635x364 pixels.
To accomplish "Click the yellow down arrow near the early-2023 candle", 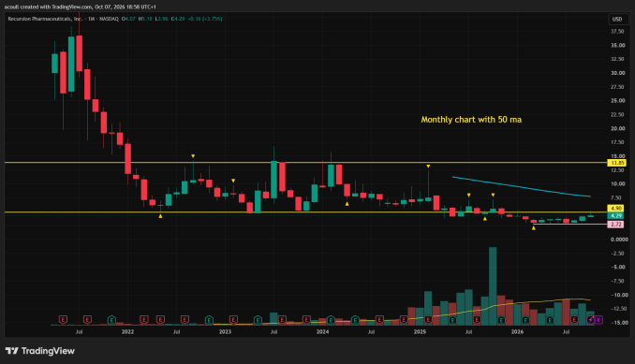I will point(233,181).
